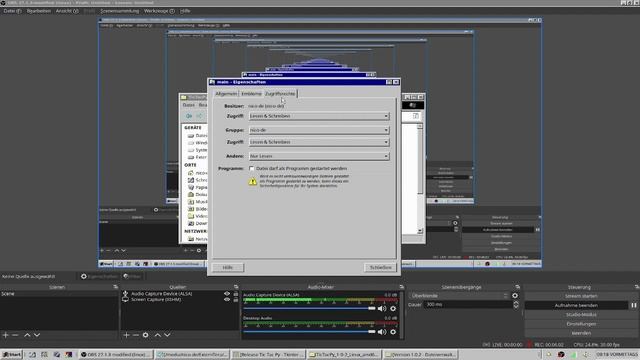Hide the Audio Capture Device (ALSA) source
Image resolution: width=640 pixels, height=360 pixels.
tap(227, 293)
